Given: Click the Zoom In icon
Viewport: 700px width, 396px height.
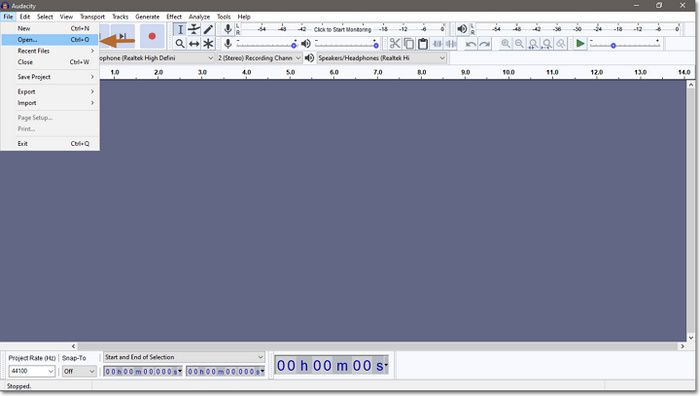Looking at the screenshot, I should pos(505,44).
